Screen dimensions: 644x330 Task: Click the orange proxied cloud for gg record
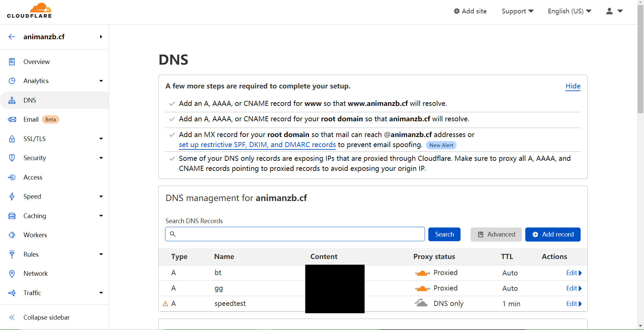tap(422, 288)
